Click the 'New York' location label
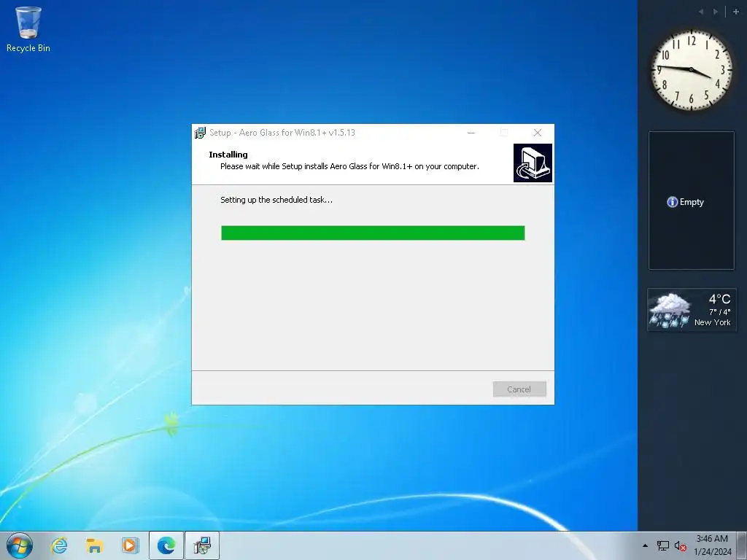The width and height of the screenshot is (747, 560). tap(712, 322)
